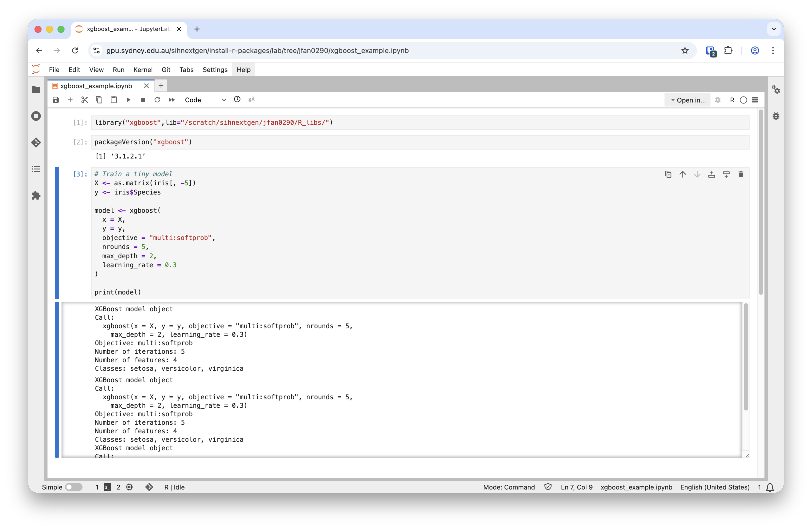This screenshot has width=812, height=530.
Task: Restart the kernel and run all cells
Action: click(171, 100)
